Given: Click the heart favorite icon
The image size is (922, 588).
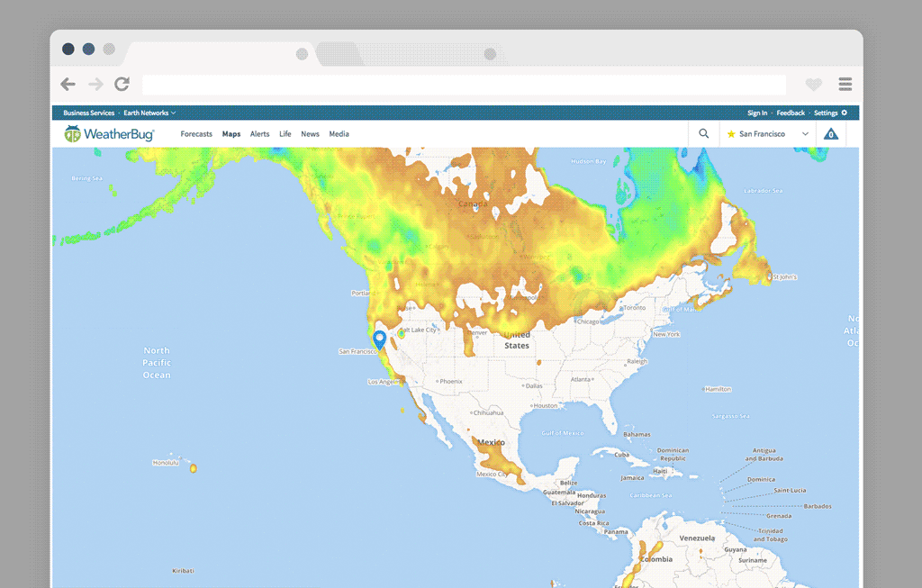Looking at the screenshot, I should [814, 84].
